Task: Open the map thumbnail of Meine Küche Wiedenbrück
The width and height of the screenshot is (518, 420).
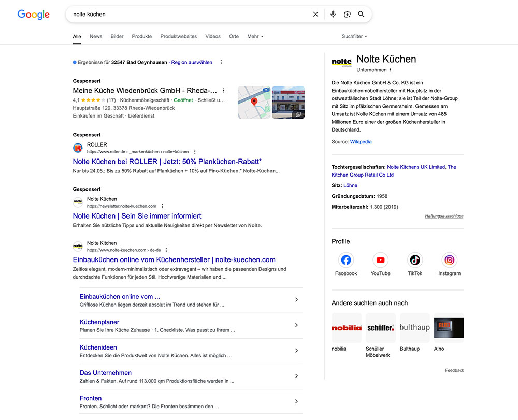Action: [254, 103]
